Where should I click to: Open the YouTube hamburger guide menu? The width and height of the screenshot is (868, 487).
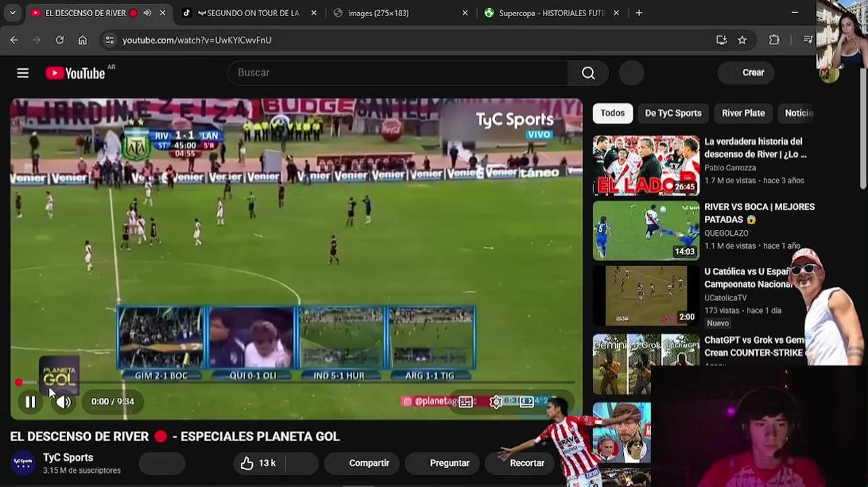click(23, 73)
